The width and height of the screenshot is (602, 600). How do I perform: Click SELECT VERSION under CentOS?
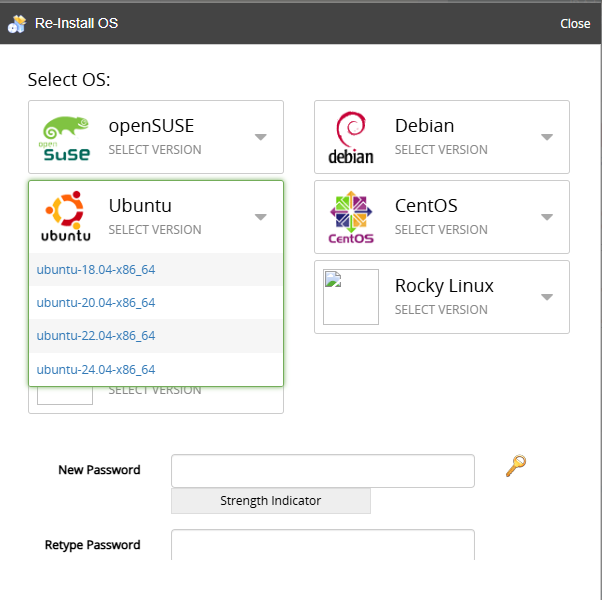(x=441, y=230)
